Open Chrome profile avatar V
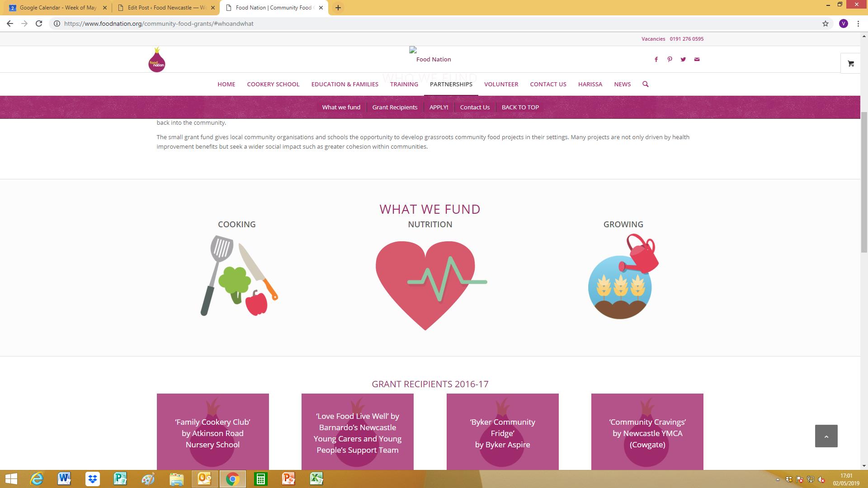This screenshot has width=868, height=488. pos(843,23)
